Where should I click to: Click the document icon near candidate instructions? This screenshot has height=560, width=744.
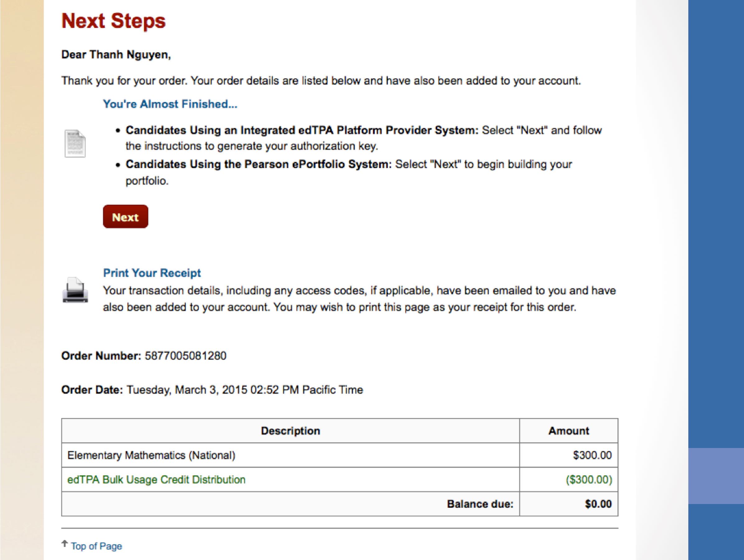click(x=75, y=144)
